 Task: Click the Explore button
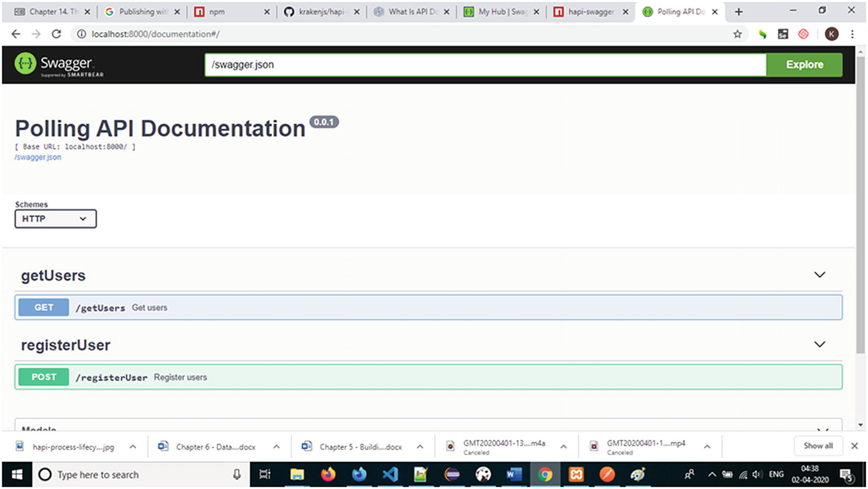804,65
